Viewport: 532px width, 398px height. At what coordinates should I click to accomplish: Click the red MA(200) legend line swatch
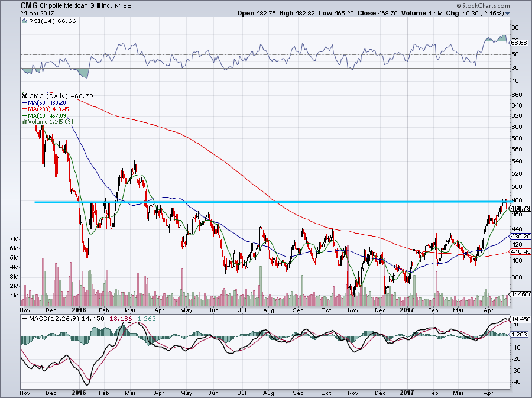[x=25, y=109]
